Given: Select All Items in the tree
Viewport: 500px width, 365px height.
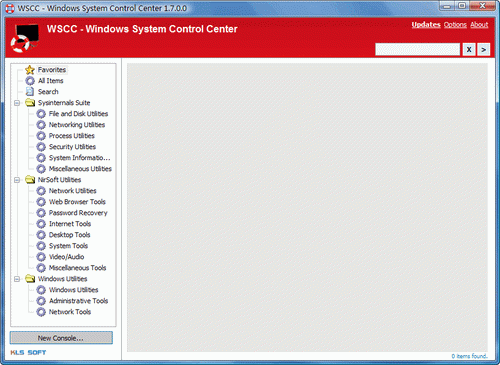Looking at the screenshot, I should pyautogui.click(x=50, y=81).
